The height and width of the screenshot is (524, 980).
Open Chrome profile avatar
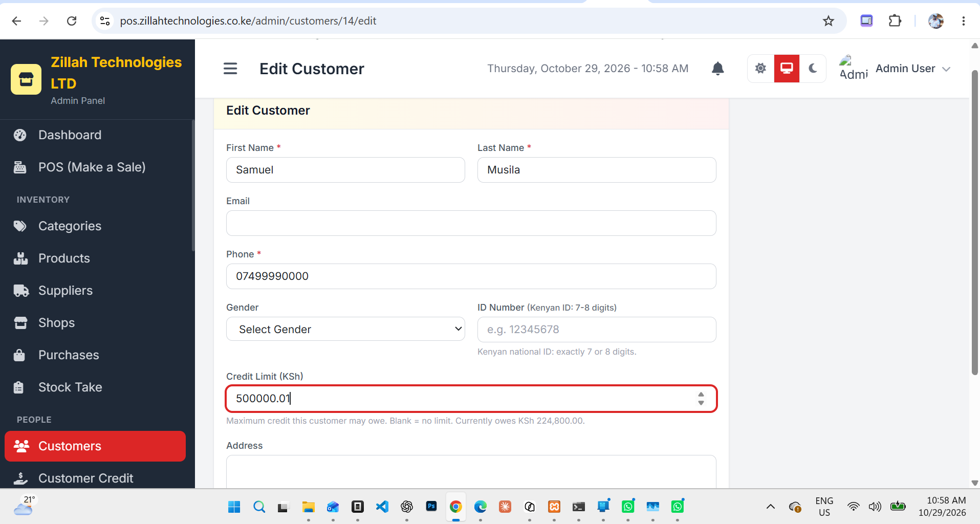coord(936,21)
